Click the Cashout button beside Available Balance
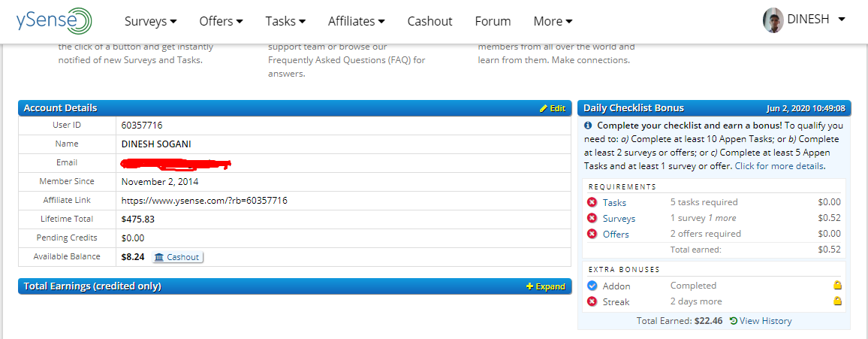 pyautogui.click(x=177, y=257)
